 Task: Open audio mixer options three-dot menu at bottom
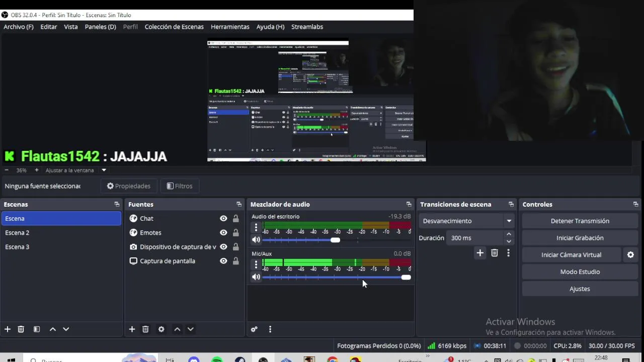point(270,329)
